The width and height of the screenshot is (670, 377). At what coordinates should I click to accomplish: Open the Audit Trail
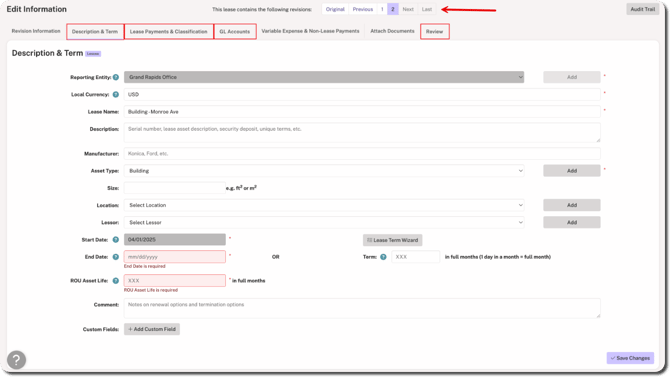(x=643, y=9)
